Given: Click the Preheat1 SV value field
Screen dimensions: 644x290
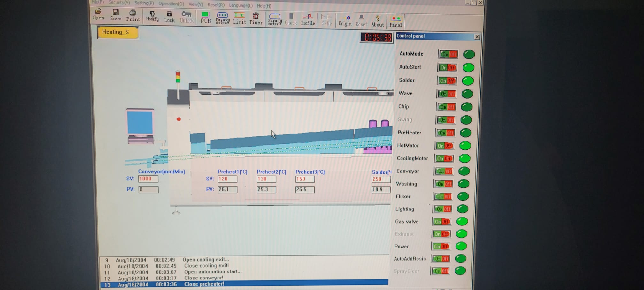Looking at the screenshot, I should point(227,179).
